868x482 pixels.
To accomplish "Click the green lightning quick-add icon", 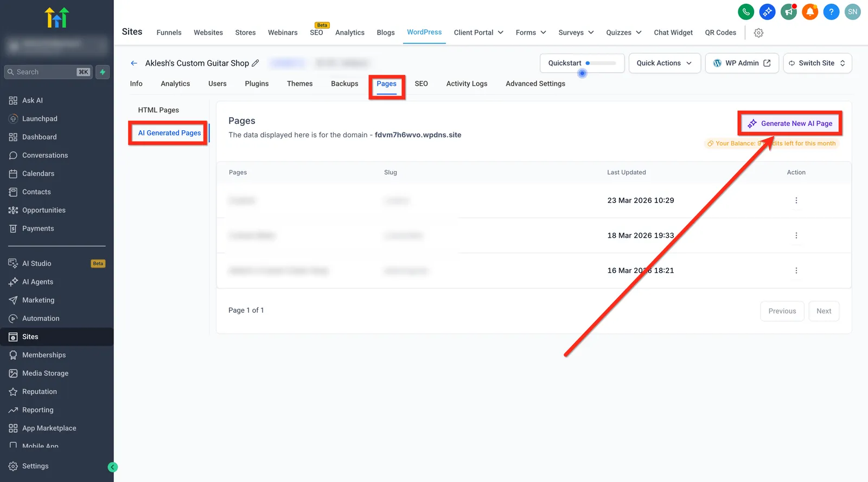I will 103,72.
